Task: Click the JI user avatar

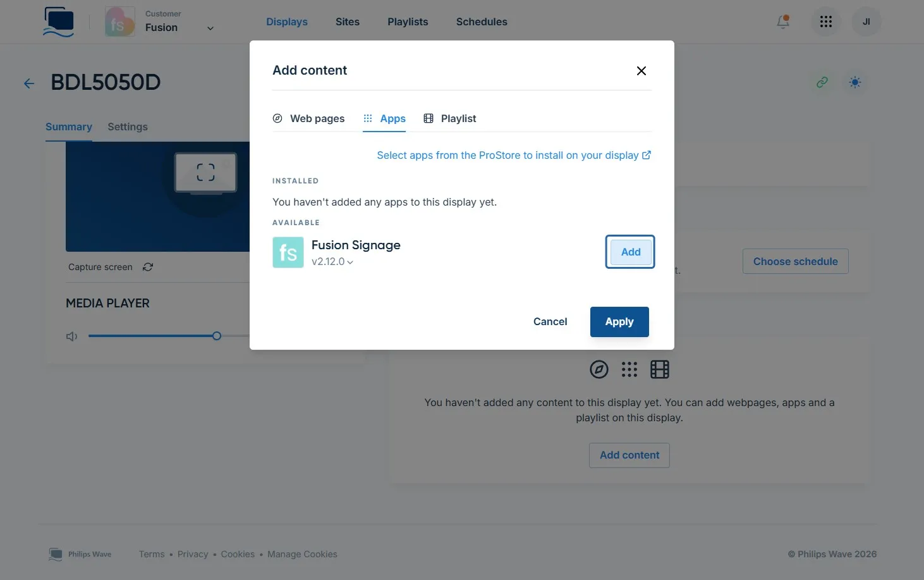Action: (x=866, y=22)
